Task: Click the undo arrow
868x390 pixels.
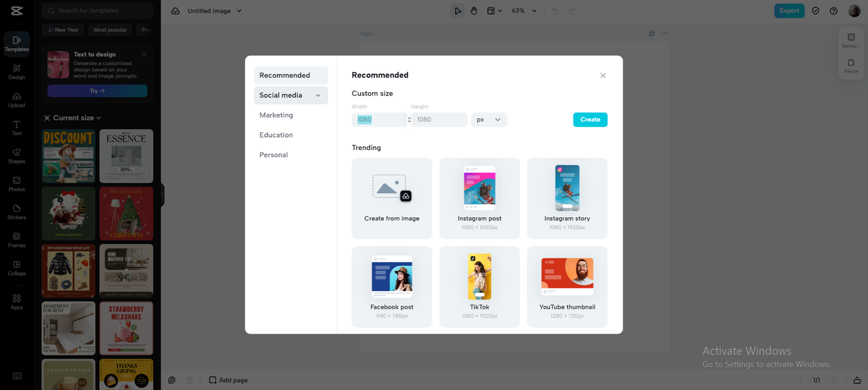Action: 555,11
